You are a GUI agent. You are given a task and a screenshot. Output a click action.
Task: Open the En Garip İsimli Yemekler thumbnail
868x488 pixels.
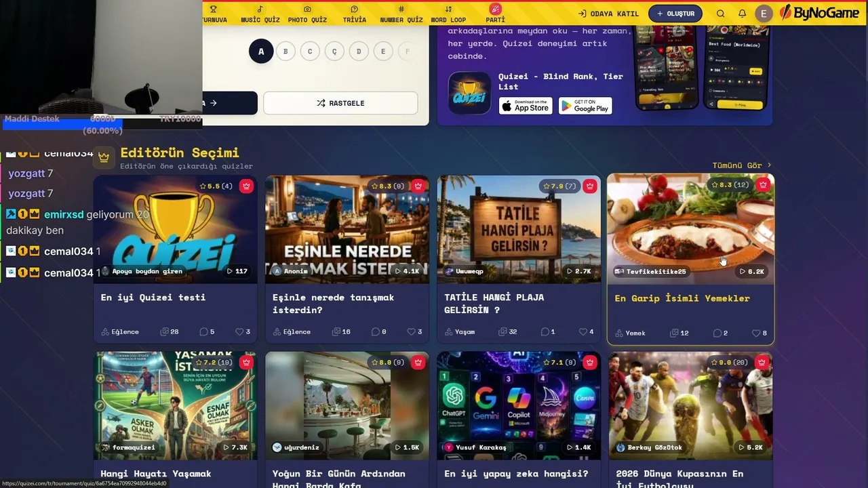click(x=690, y=229)
